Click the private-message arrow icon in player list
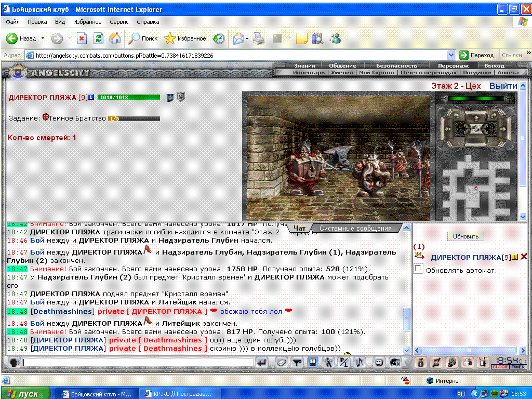 tap(419, 256)
